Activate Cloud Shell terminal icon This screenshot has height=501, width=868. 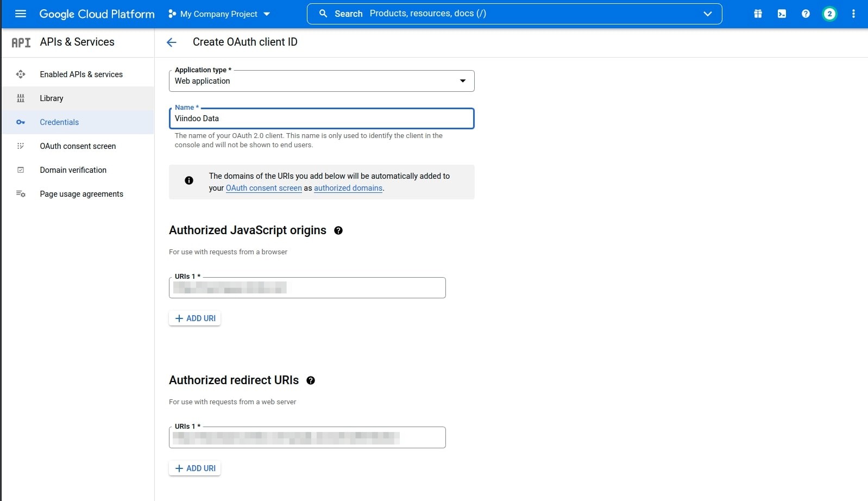(x=782, y=14)
